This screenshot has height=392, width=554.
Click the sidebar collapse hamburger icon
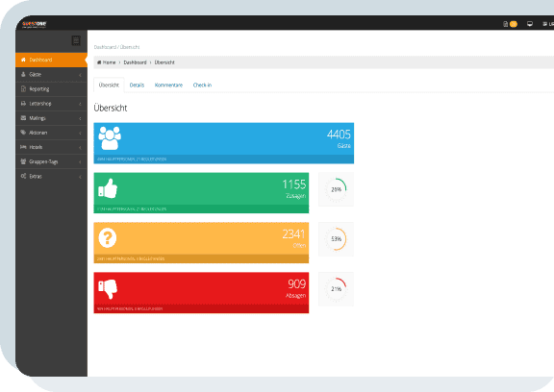[x=76, y=40]
